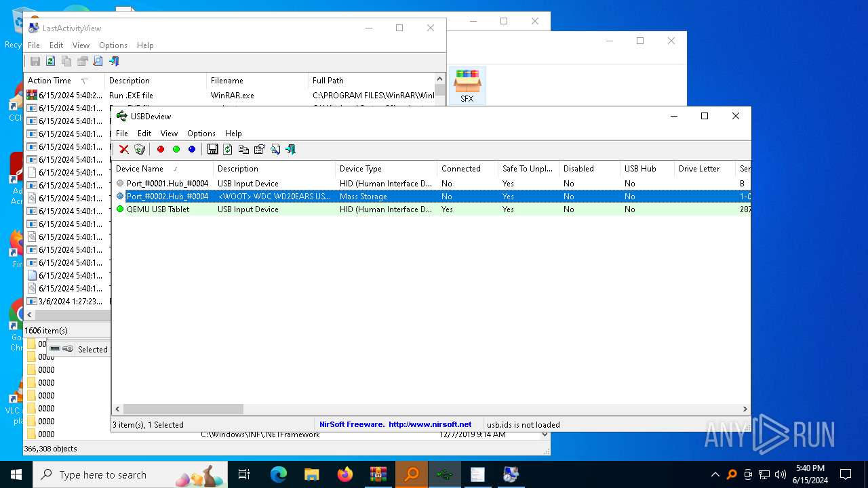Click USBDeview horizontal scrollbar thumb
The image size is (868, 488).
coord(183,409)
